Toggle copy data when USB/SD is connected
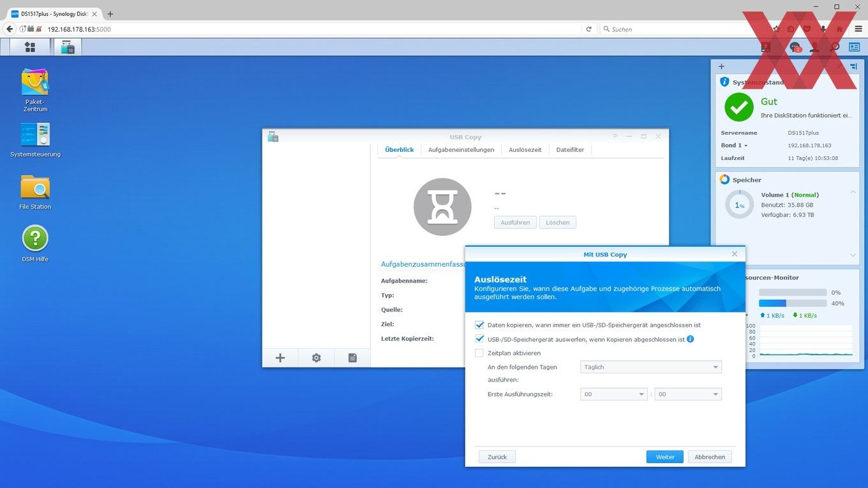868x488 pixels. (x=479, y=325)
